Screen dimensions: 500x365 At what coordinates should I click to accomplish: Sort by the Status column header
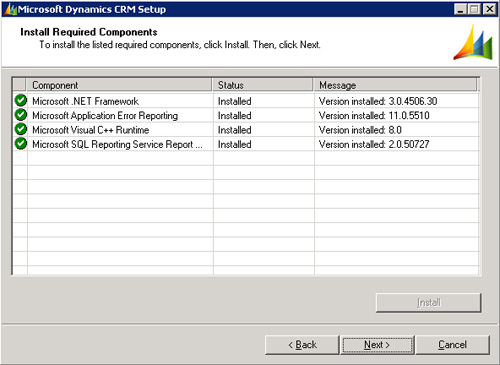pos(263,85)
